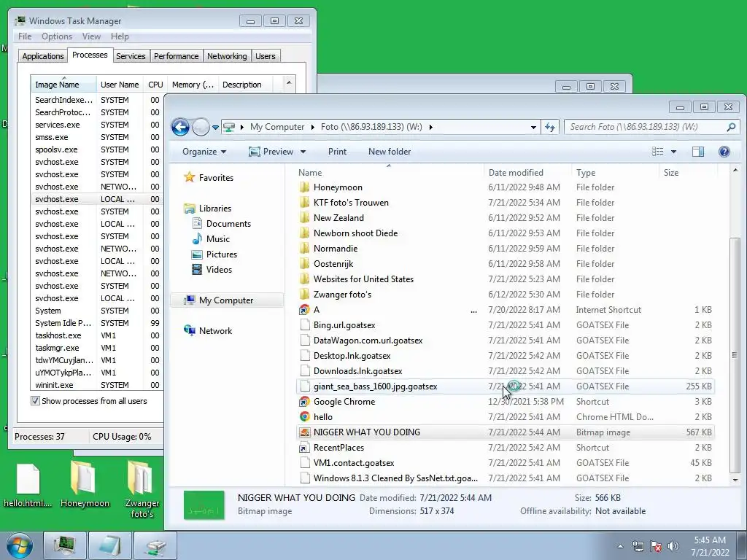Expand the Preview options arrow

coord(303,152)
